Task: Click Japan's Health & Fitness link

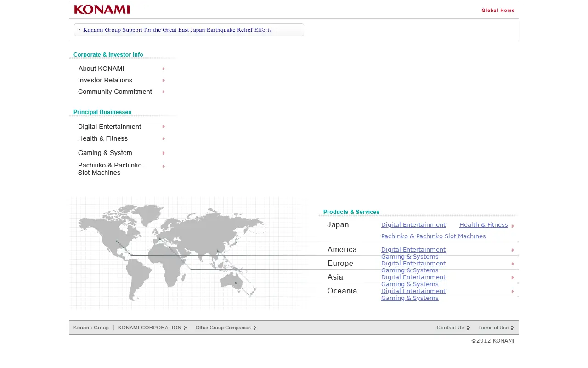Action: pyautogui.click(x=484, y=225)
